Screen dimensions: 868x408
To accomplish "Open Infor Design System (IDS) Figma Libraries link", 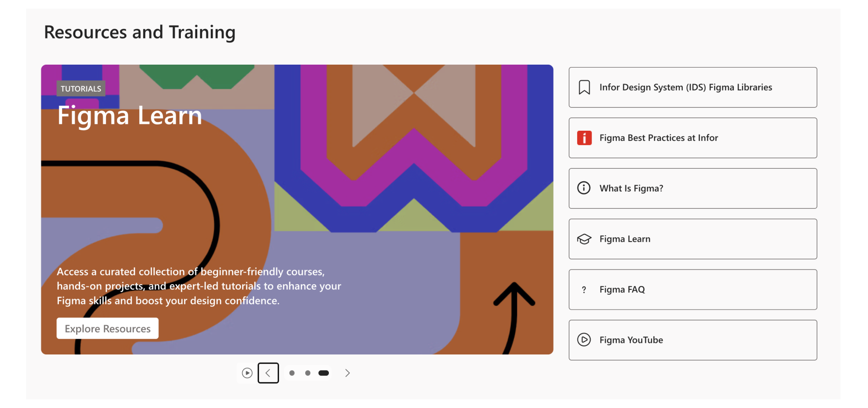I will point(685,87).
